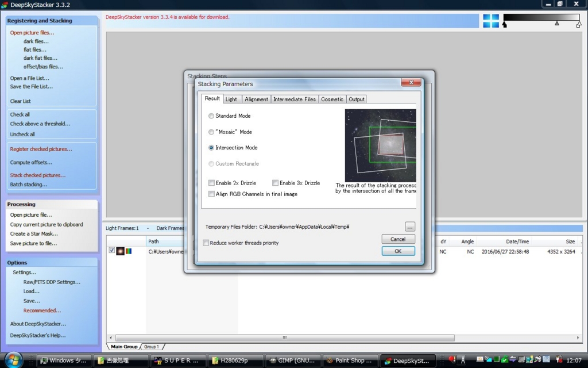
Task: Click the DeepSkyStacker title bar app icon
Action: tap(5, 5)
